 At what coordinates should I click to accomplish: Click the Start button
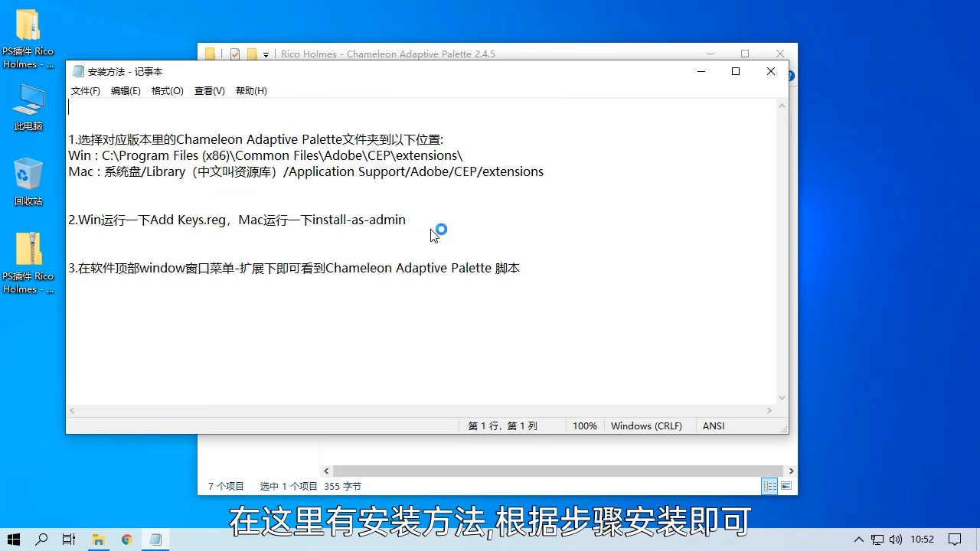click(13, 540)
